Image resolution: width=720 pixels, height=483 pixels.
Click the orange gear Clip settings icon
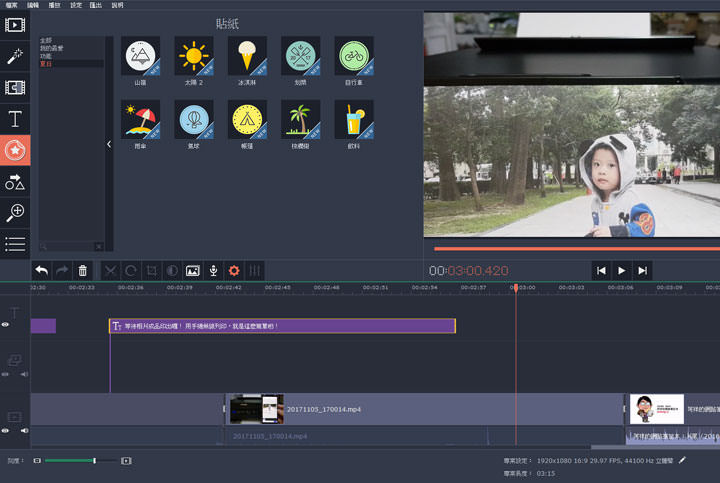(x=234, y=271)
